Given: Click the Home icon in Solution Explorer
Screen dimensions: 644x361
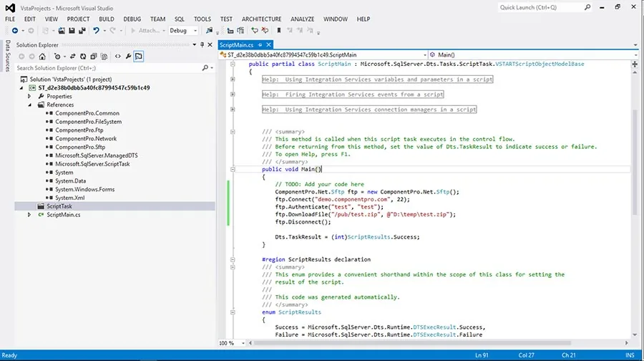Looking at the screenshot, I should pos(42,57).
